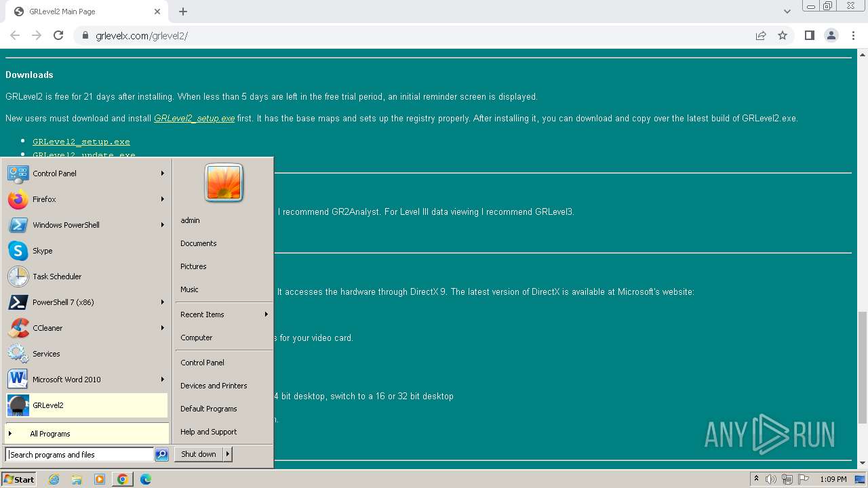The height and width of the screenshot is (488, 868).
Task: Expand PowerShell 7 (x86) submenu arrow
Action: tap(163, 302)
